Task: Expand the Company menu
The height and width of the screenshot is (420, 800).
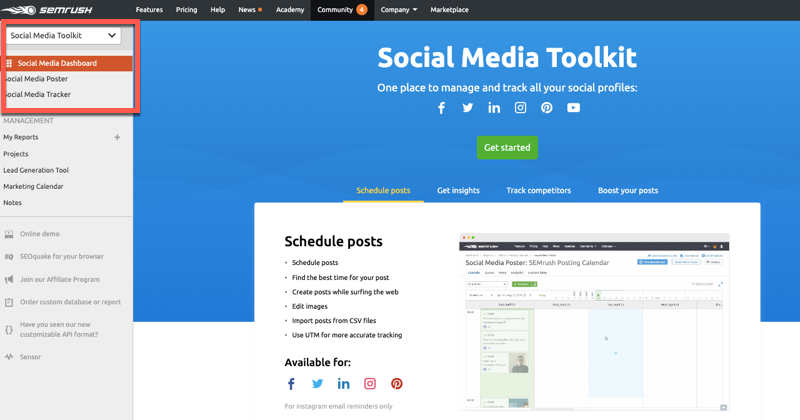Action: coord(398,10)
